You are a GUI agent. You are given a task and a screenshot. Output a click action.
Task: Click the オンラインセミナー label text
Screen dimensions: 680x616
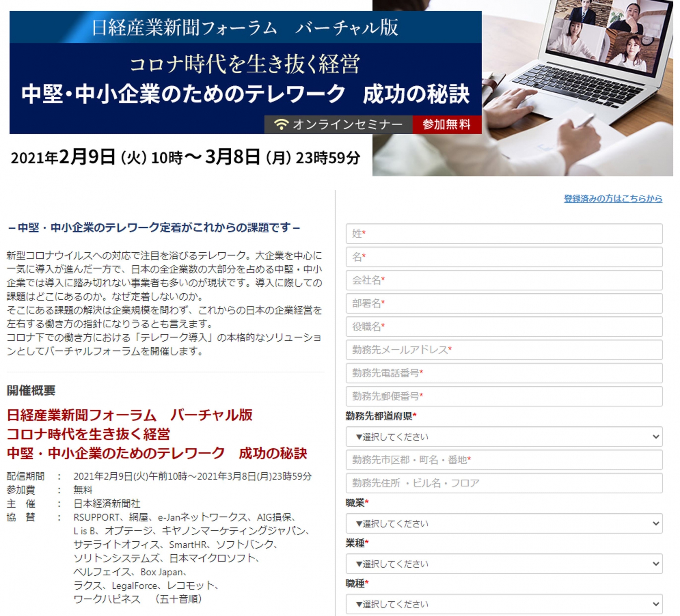(347, 125)
